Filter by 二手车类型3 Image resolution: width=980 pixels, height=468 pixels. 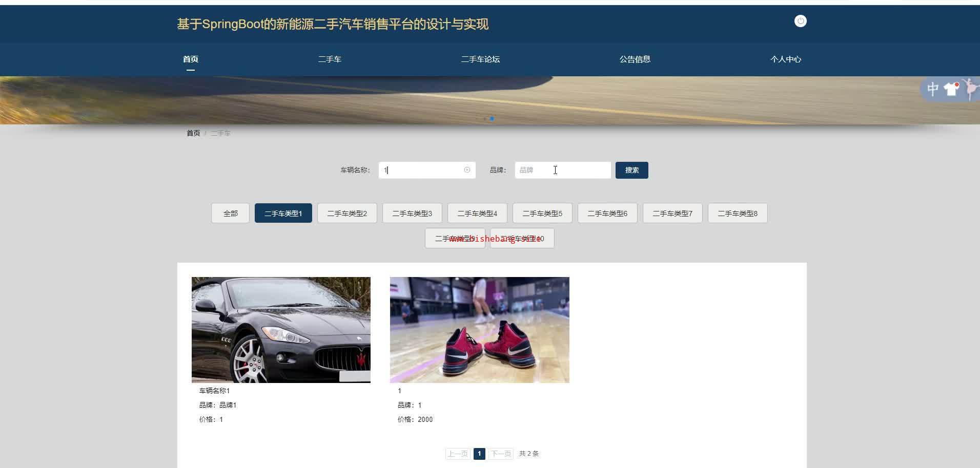pyautogui.click(x=412, y=213)
